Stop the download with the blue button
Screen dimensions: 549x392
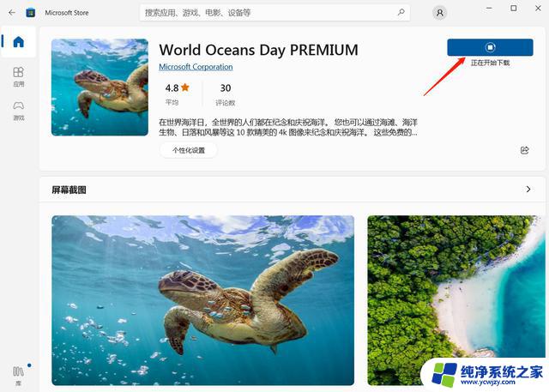point(490,47)
